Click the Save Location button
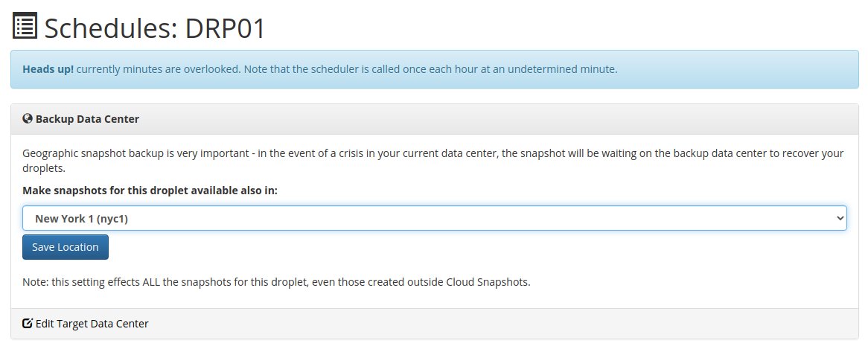This screenshot has width=868, height=352. click(x=66, y=247)
